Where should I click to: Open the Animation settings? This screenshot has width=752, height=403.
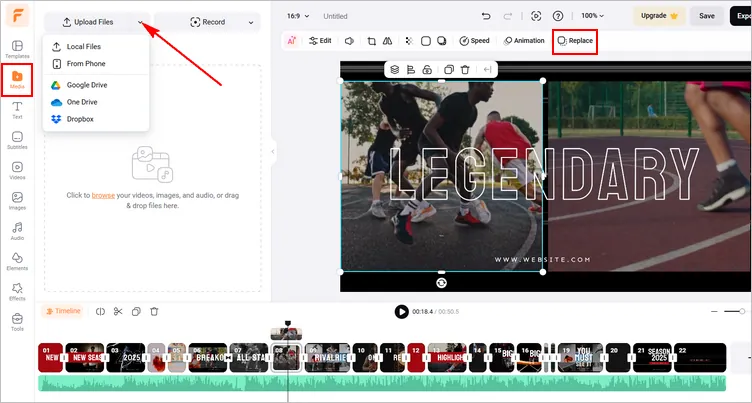point(524,41)
